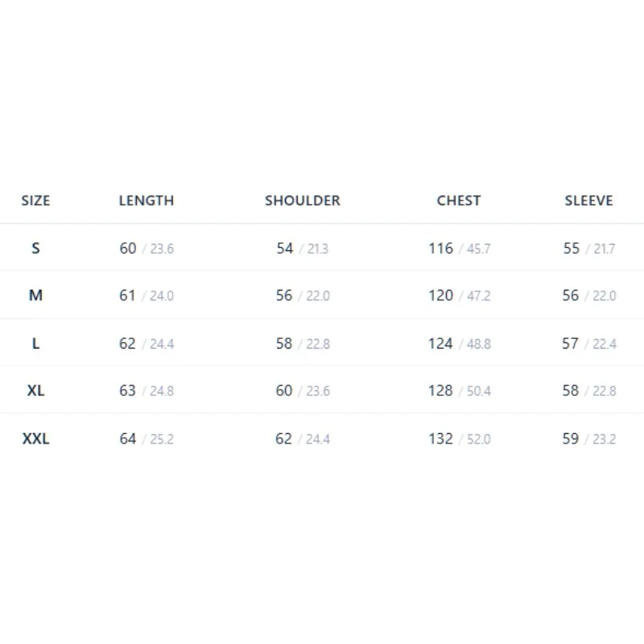Image resolution: width=644 pixels, height=644 pixels.
Task: Select the SLEEVE column header
Action: click(588, 200)
